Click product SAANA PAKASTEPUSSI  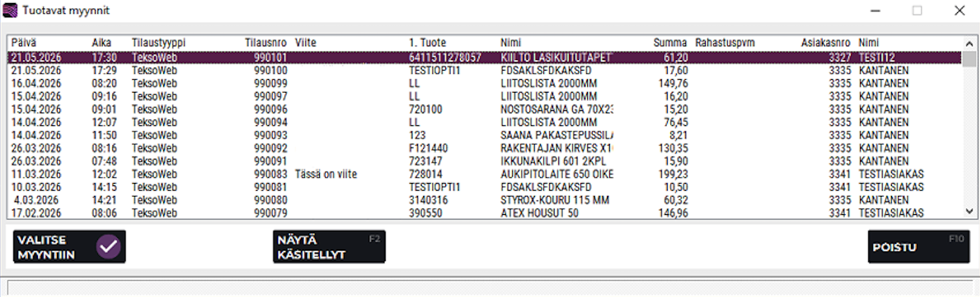(x=557, y=135)
